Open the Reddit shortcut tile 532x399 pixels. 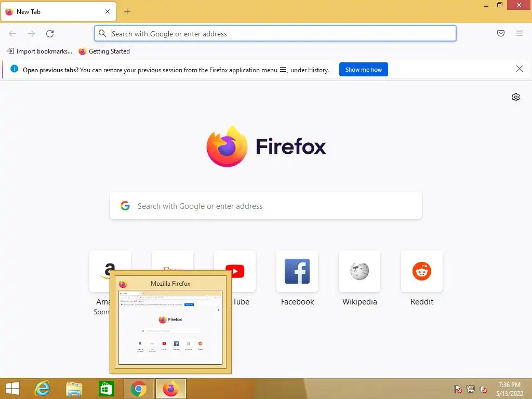(422, 271)
